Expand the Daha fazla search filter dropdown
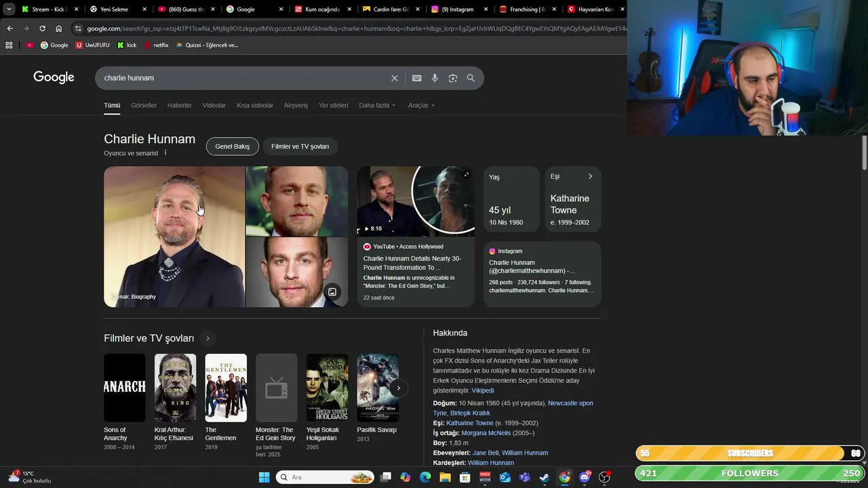The width and height of the screenshot is (868, 488). coord(377,106)
